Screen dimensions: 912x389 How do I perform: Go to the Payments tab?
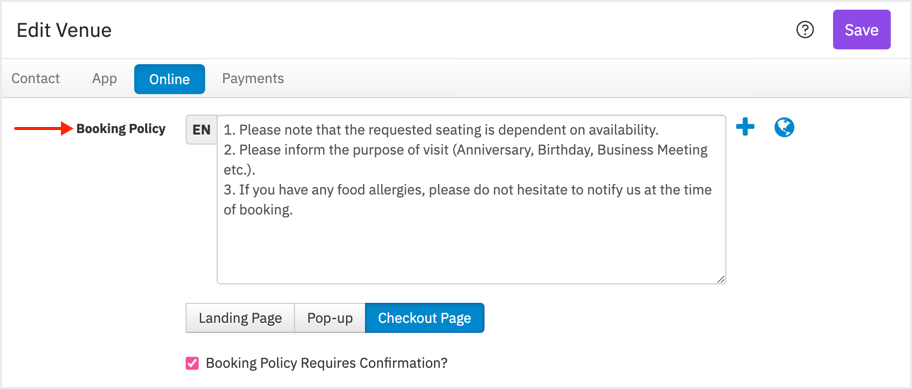[253, 78]
